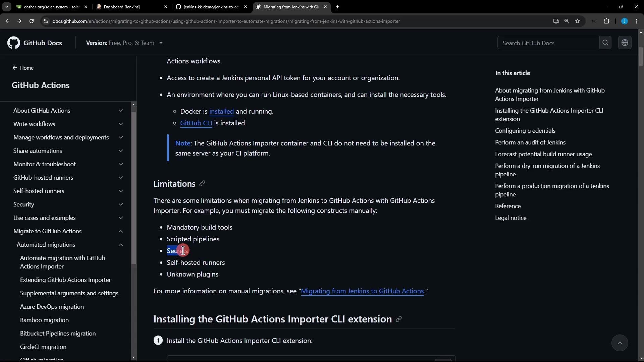The width and height of the screenshot is (644, 362).
Task: Close the dasher-org/solar-system tab
Action: [x=86, y=7]
